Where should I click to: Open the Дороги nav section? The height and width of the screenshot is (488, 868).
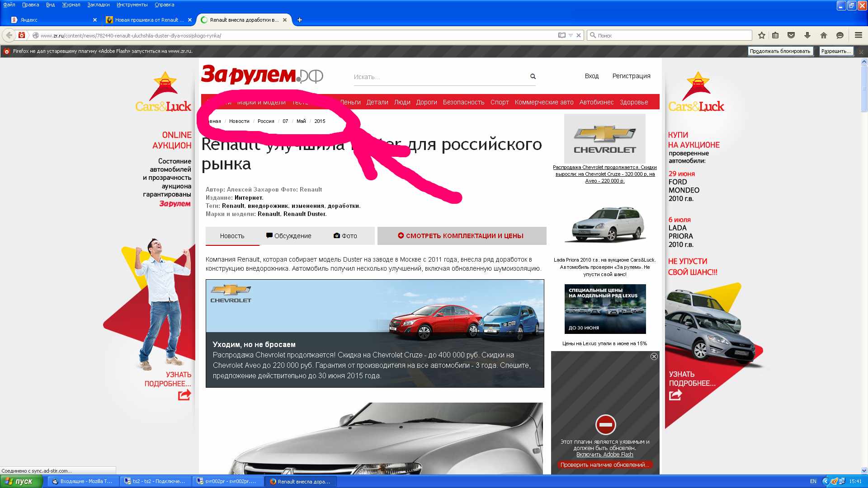426,102
